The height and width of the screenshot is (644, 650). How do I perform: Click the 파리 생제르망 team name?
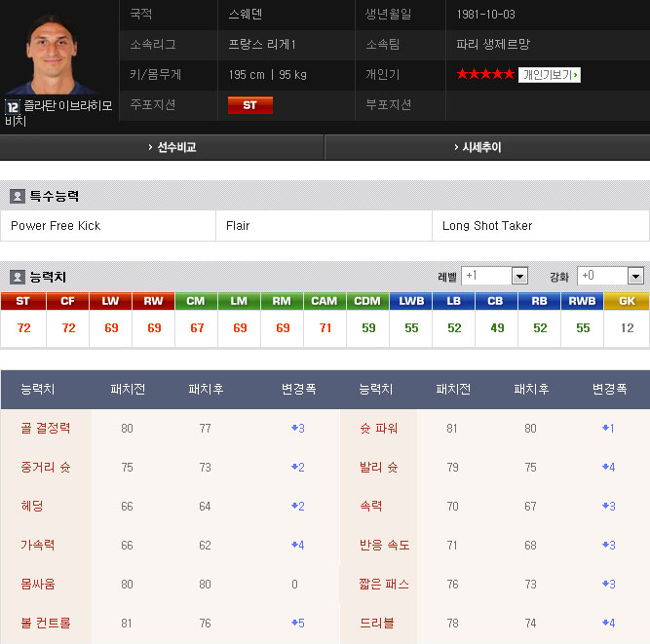coord(493,45)
